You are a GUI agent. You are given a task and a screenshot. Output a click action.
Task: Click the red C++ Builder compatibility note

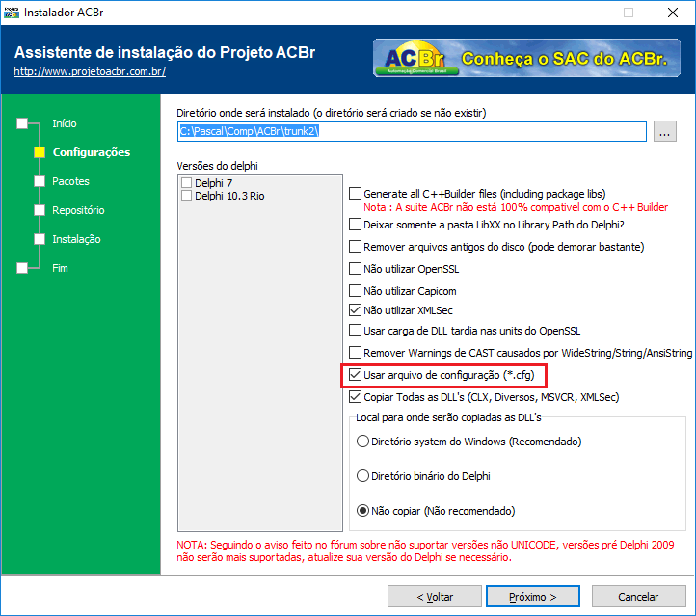coord(516,207)
